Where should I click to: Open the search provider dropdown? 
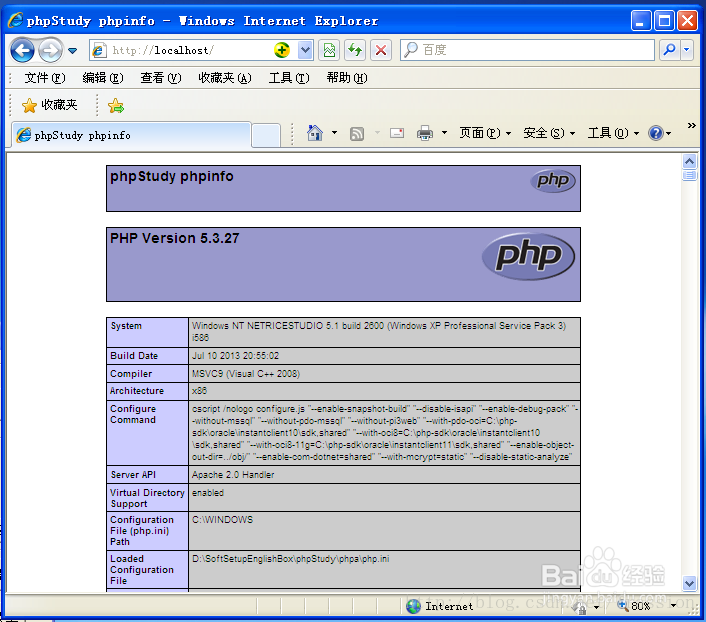coord(687,50)
